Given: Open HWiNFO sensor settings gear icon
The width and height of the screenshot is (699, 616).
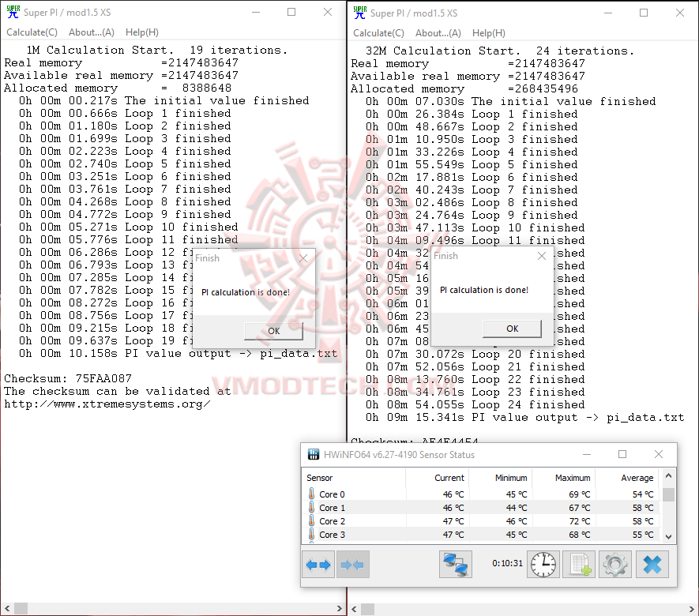Looking at the screenshot, I should [x=614, y=565].
